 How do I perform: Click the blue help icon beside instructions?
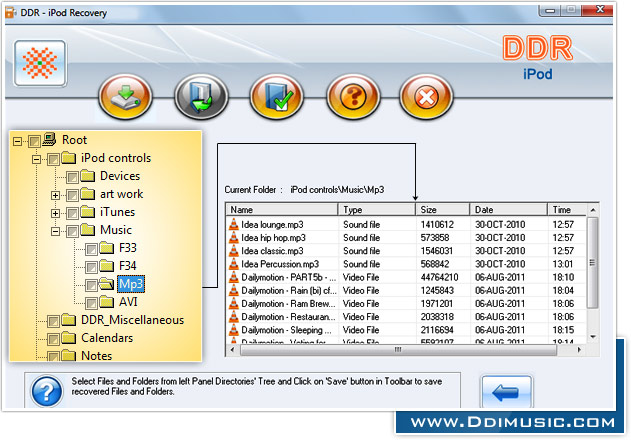pos(47,391)
